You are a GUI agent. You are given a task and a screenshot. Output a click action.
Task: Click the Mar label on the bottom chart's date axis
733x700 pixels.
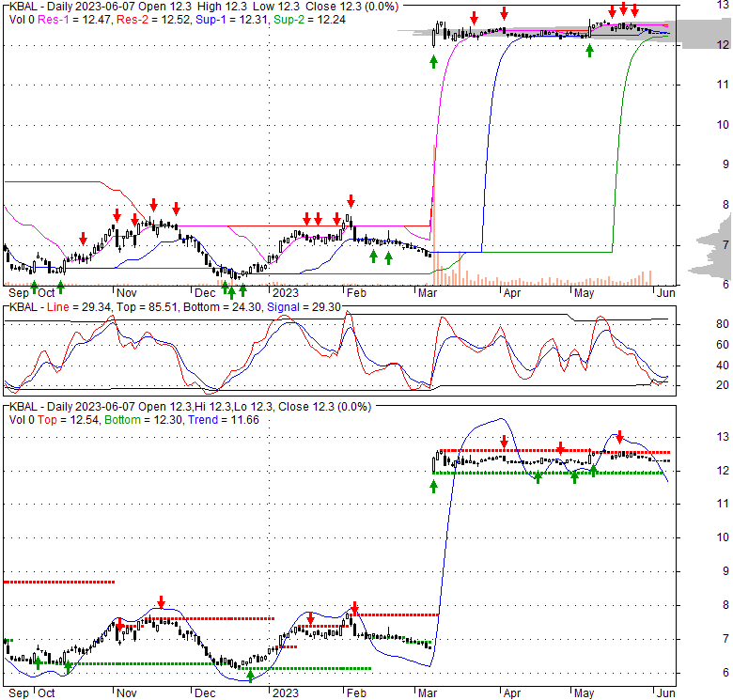428,693
